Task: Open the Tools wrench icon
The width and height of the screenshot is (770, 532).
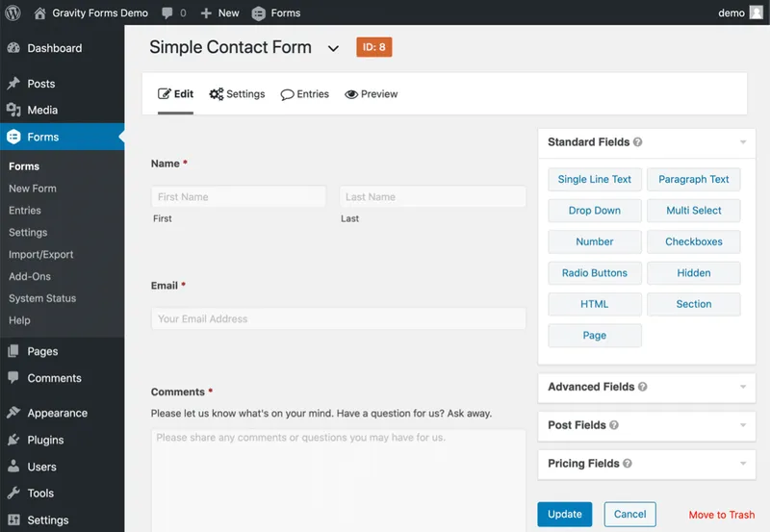Action: point(13,494)
